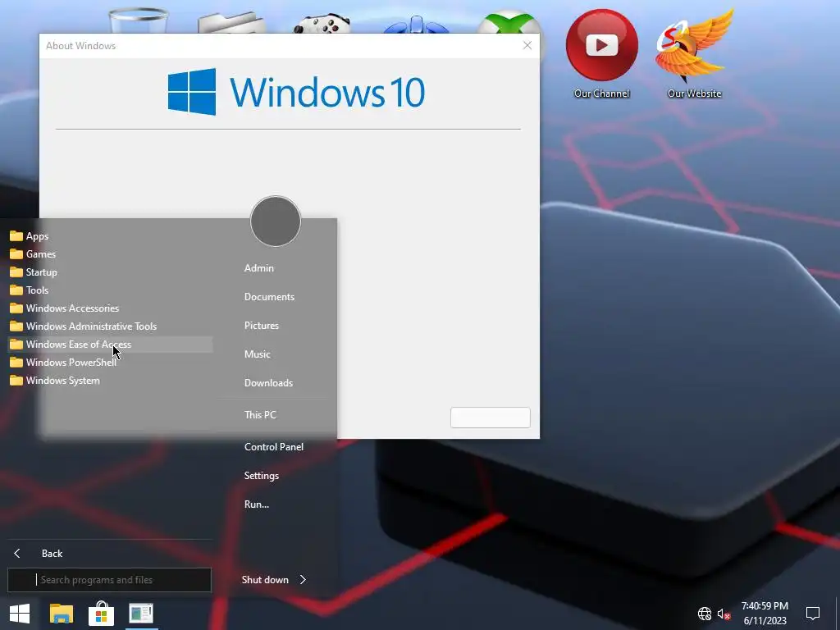Click the Windows Administrative Tools folder icon
Screen dimensions: 840x630
coord(16,326)
